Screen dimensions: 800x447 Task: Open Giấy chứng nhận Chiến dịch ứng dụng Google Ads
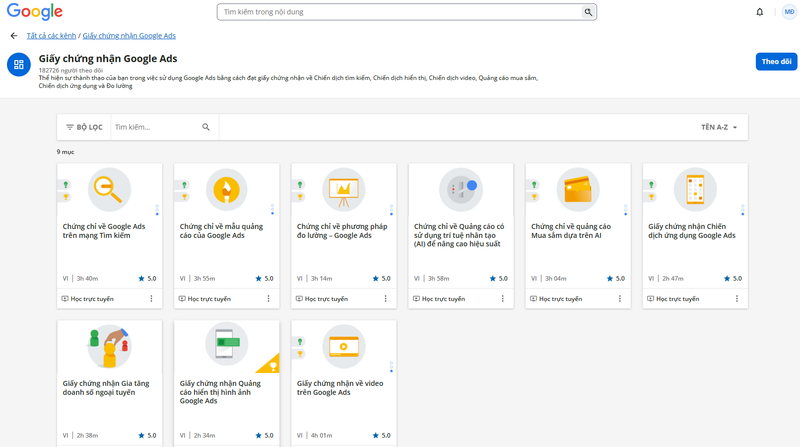coord(692,231)
